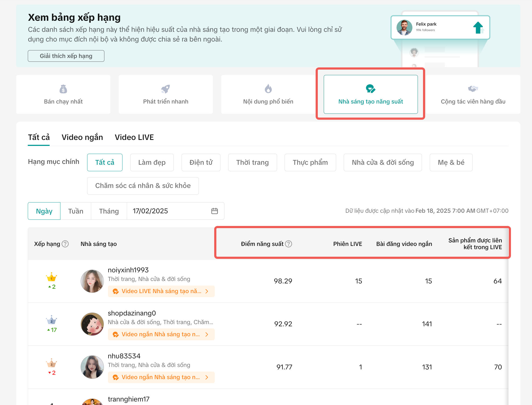Open the calendar icon in date field
The image size is (532, 405).
tap(214, 211)
